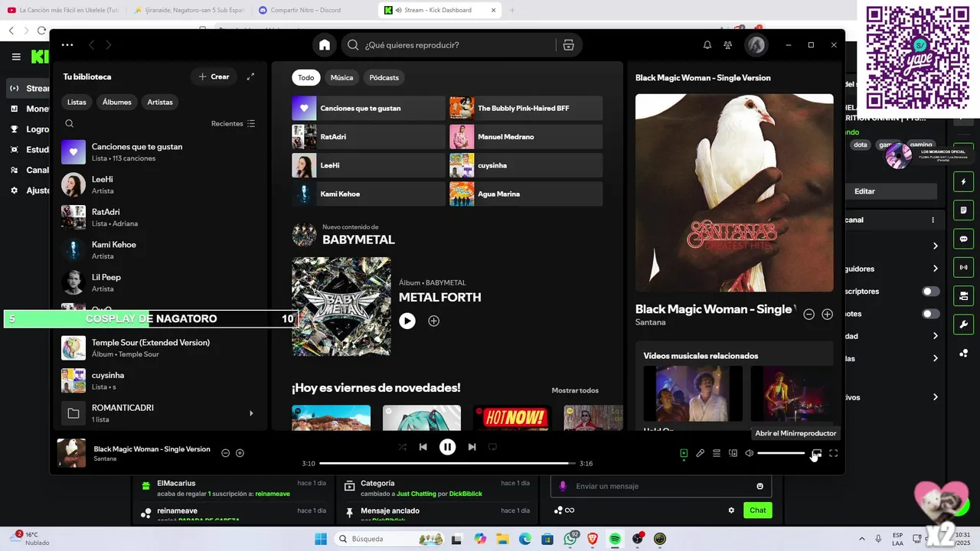The height and width of the screenshot is (551, 980).
Task: Go back in Spotify navigation
Action: click(91, 45)
